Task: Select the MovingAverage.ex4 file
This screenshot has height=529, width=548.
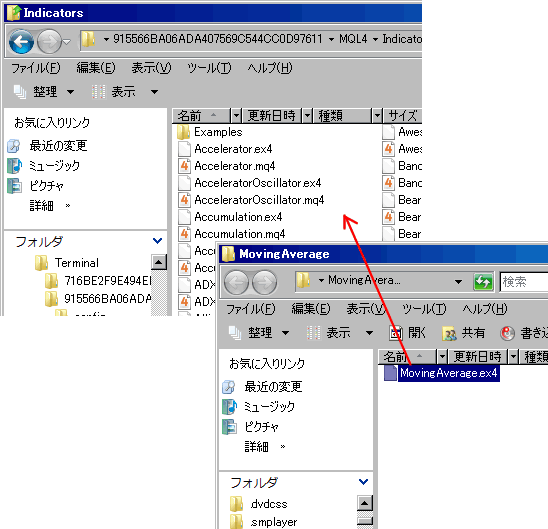Action: (x=448, y=373)
